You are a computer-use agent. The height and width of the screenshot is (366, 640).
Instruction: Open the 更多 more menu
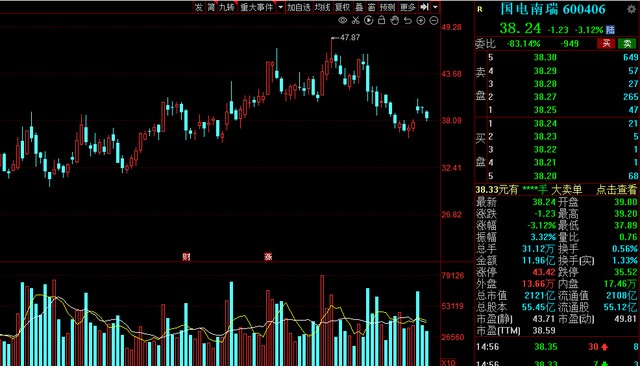[x=407, y=7]
